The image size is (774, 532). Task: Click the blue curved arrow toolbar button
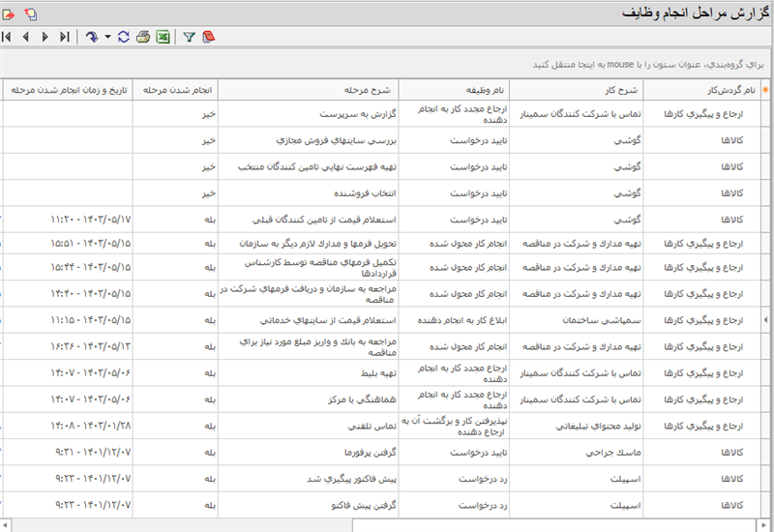[92, 37]
